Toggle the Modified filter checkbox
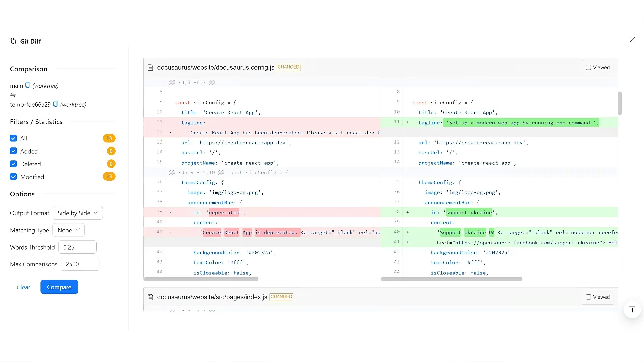 [x=13, y=177]
